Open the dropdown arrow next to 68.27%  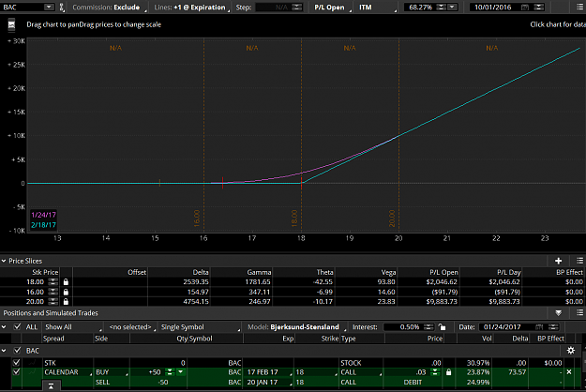(x=452, y=8)
